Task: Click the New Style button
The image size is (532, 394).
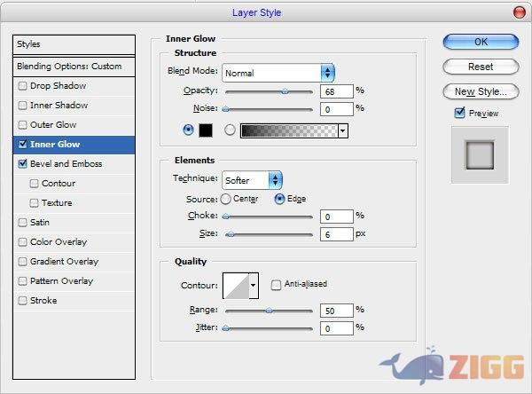Action: click(480, 91)
